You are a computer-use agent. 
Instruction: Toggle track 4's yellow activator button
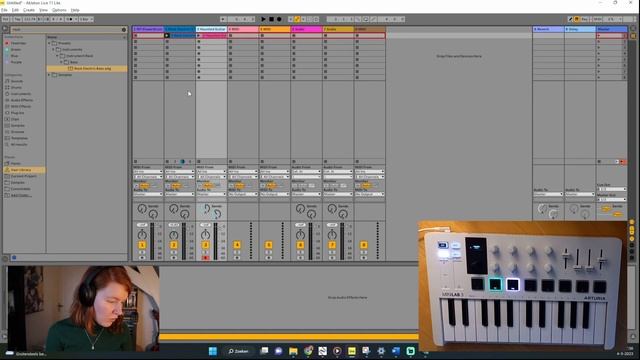tap(237, 245)
